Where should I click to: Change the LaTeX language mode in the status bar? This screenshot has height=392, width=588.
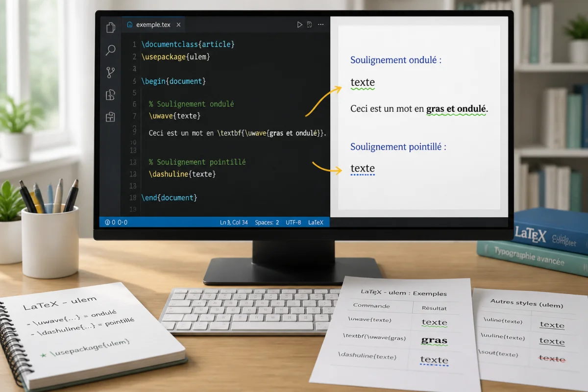pos(316,222)
